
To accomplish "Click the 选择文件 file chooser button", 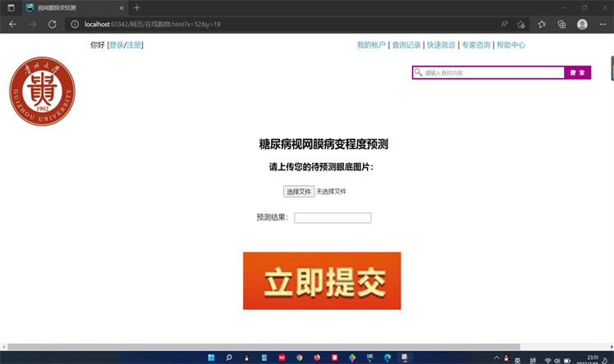I will point(299,191).
